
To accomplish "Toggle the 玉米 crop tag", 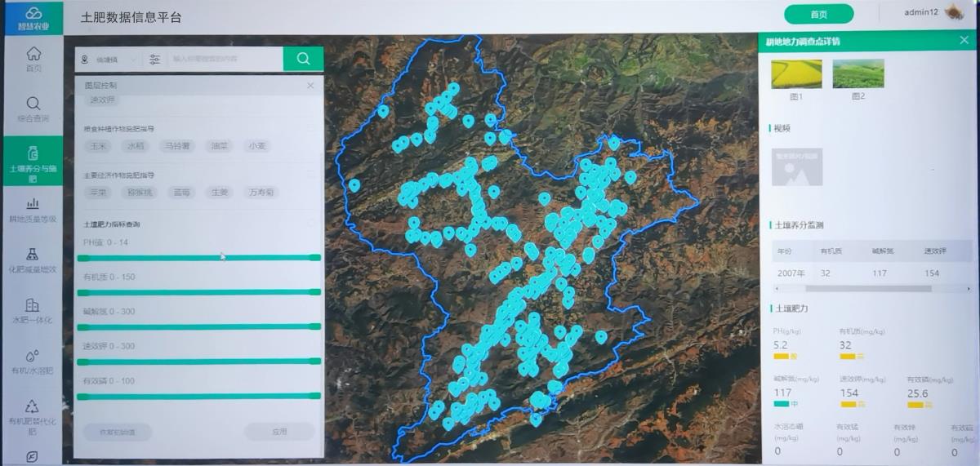I will coord(99,146).
